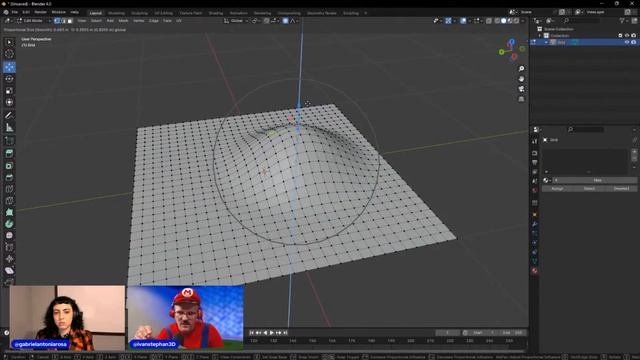The width and height of the screenshot is (640, 360).
Task: Open the pivot point dropdown
Action: [256, 20]
